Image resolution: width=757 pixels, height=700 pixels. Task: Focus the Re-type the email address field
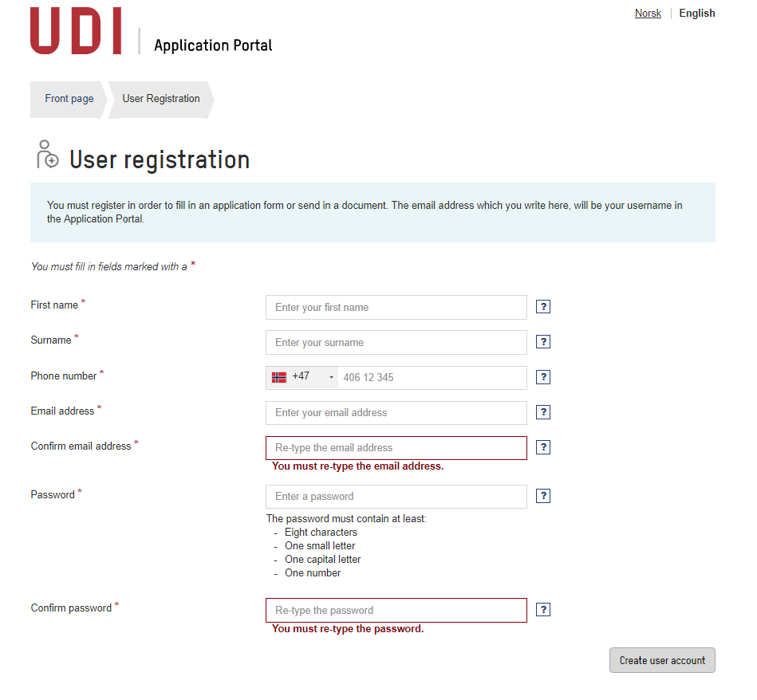coord(396,447)
